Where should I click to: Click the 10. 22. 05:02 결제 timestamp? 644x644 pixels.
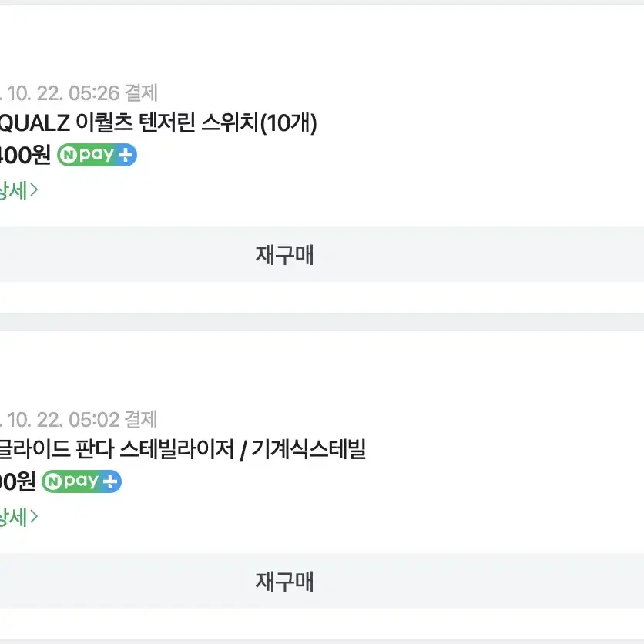coord(79,419)
